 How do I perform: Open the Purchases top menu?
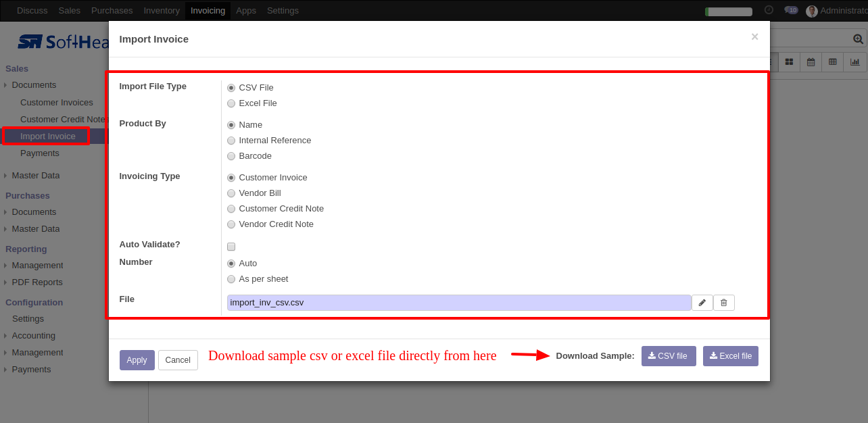click(112, 11)
